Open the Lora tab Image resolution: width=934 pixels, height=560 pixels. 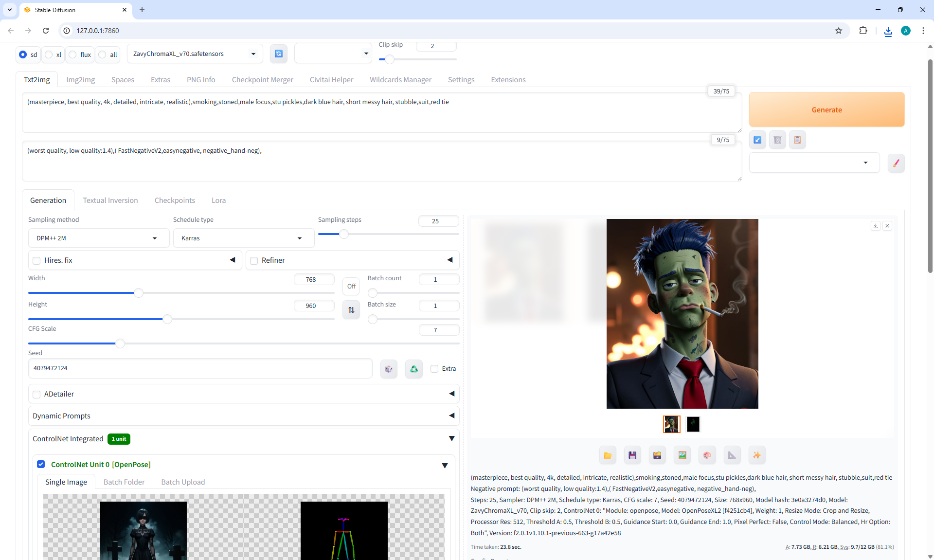218,200
